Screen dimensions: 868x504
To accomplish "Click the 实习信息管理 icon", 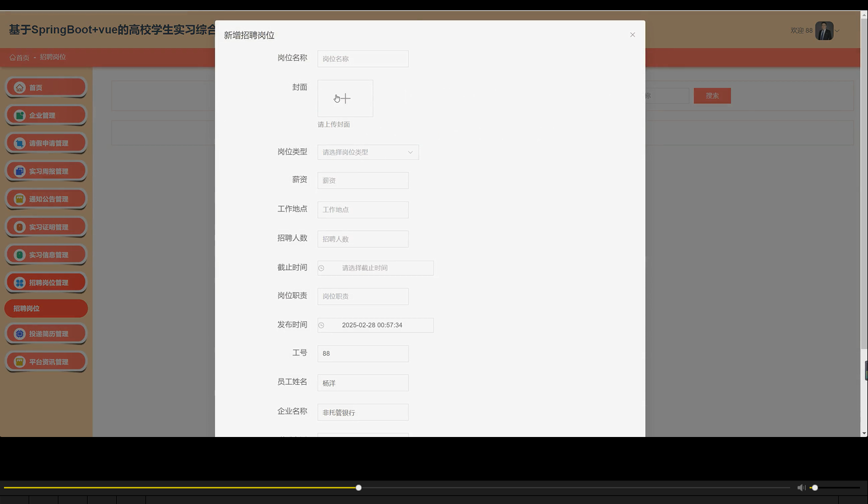I will (19, 255).
